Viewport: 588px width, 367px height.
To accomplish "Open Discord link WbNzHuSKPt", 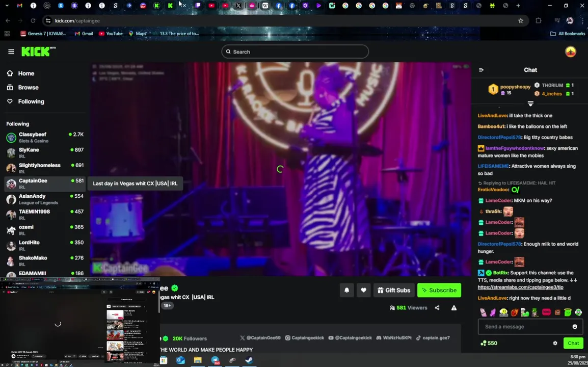I will (x=394, y=338).
